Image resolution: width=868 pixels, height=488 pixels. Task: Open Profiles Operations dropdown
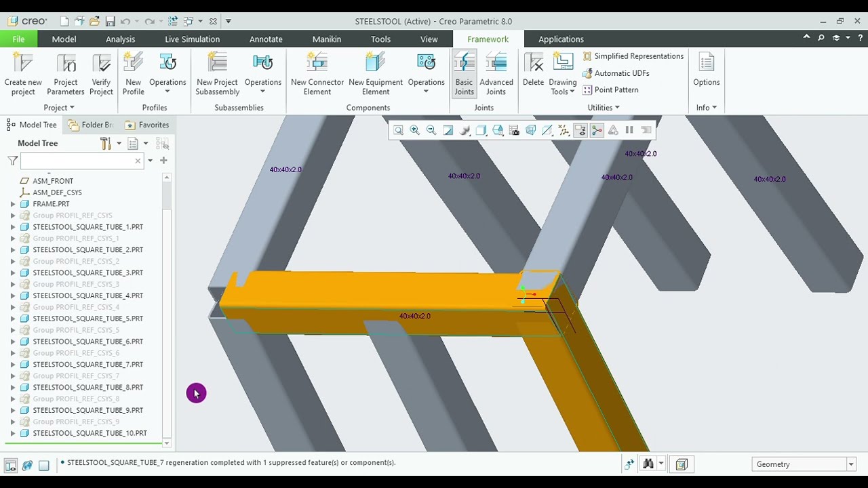point(167,75)
